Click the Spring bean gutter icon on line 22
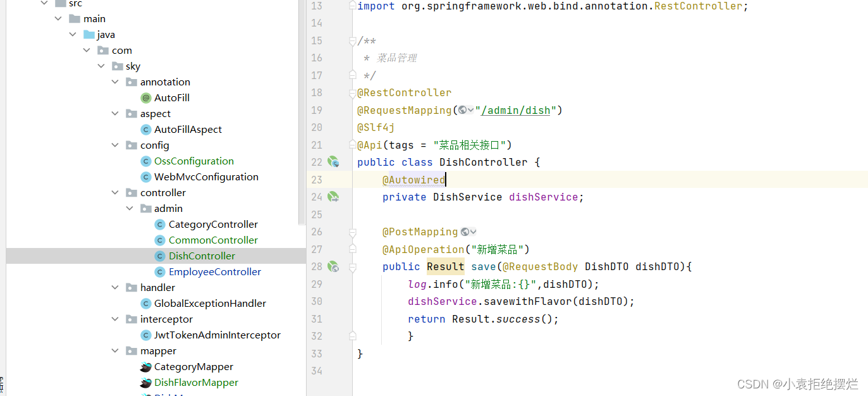Screen dimensions: 868x396 333,163
